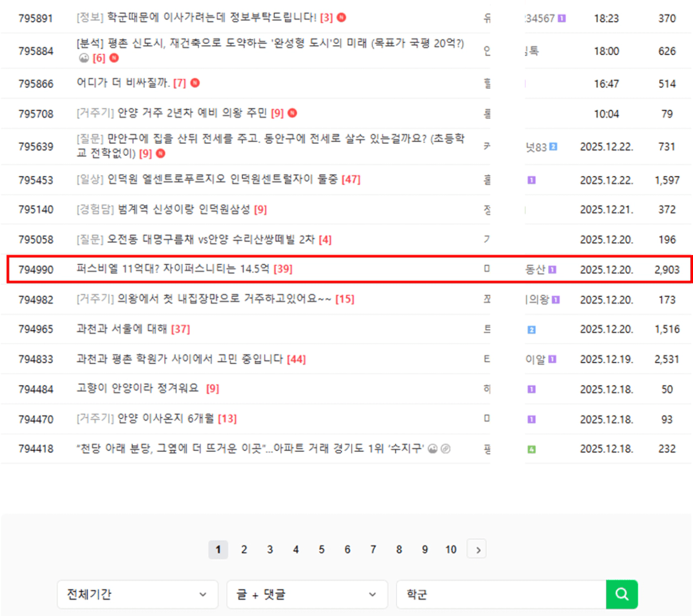Image resolution: width=693 pixels, height=616 pixels.
Task: Click the [일상] category tag
Action: 90,179
